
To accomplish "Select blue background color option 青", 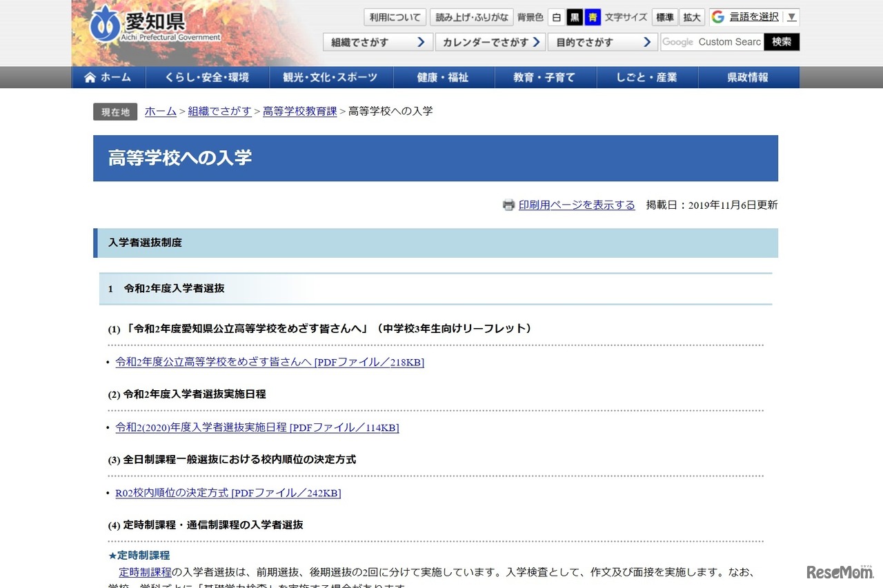I will coord(592,17).
